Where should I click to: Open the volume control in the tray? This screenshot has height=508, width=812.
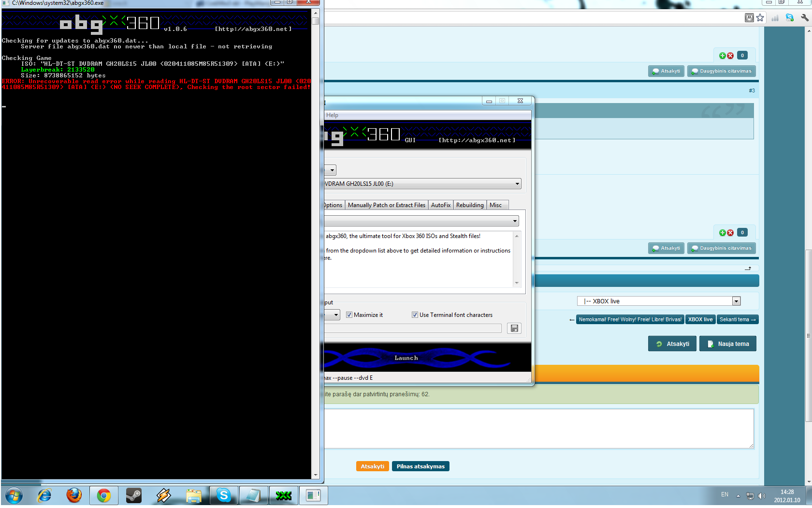762,496
